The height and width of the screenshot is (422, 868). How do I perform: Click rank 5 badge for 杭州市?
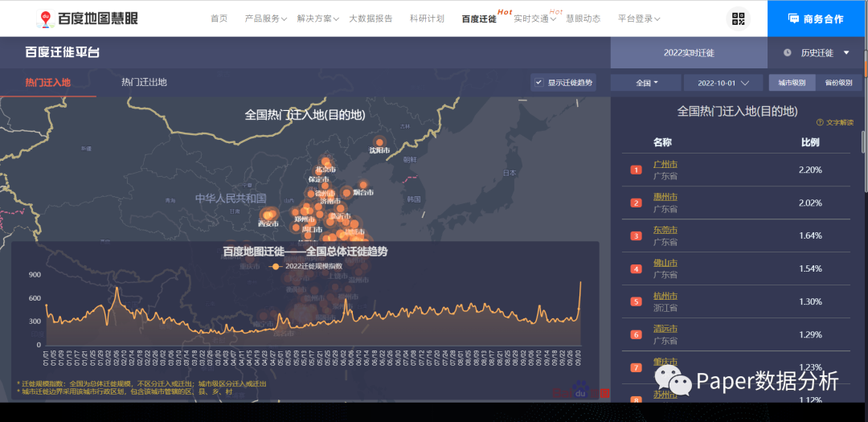click(636, 301)
